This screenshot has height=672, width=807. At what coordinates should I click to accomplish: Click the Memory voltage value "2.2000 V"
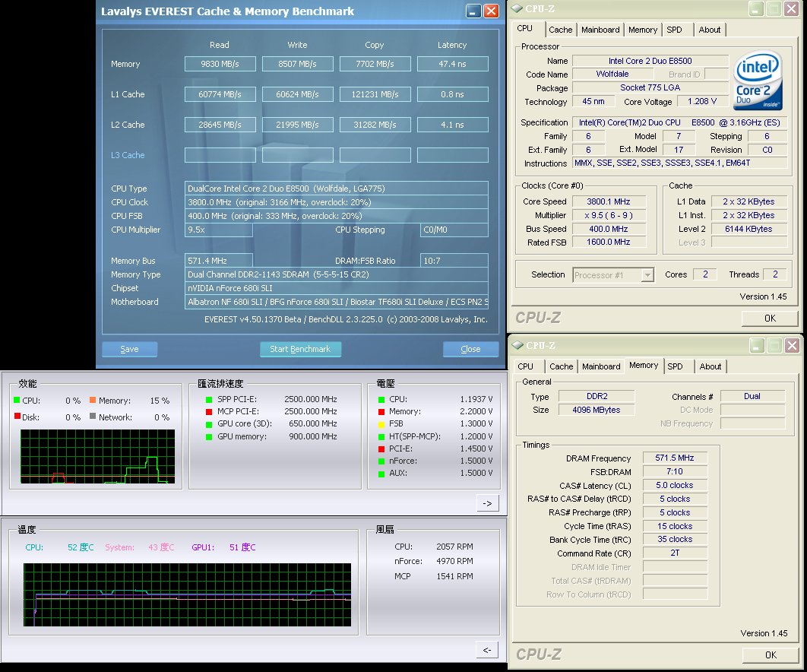476,411
